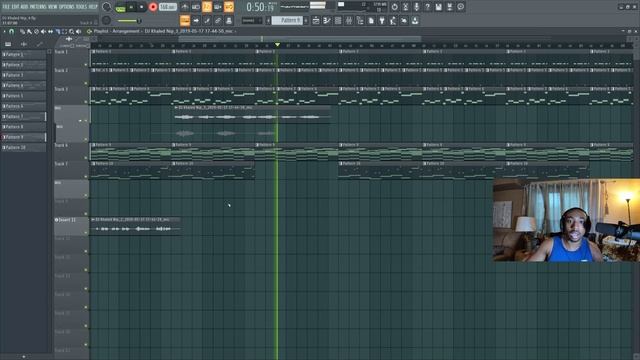Adjust the main volume slider
The image size is (640, 360).
click(130, 20)
